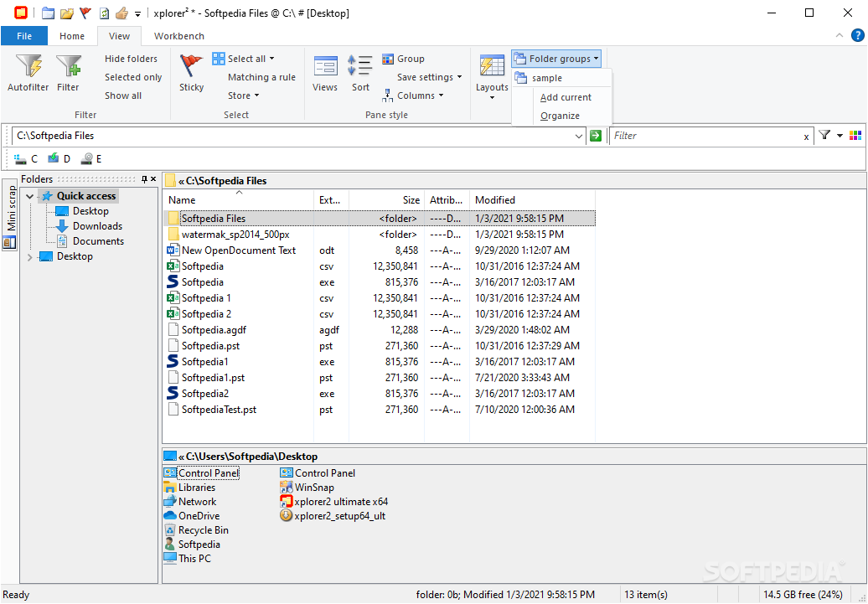Select SoftpediaTest.pst file row

(380, 410)
